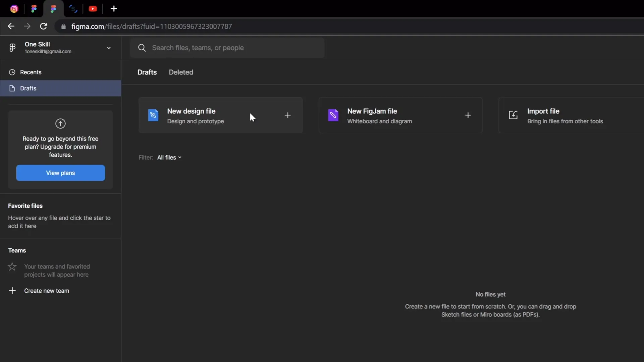Click the plus icon on New FigJam file

point(468,115)
